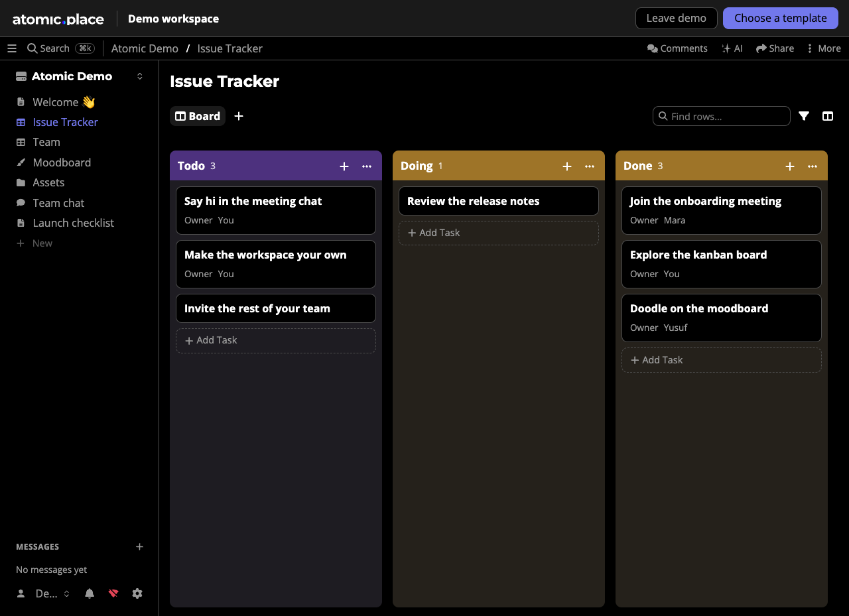Viewport: 849px width, 616px height.
Task: Open the filter rows funnel icon
Action: pyautogui.click(x=804, y=116)
